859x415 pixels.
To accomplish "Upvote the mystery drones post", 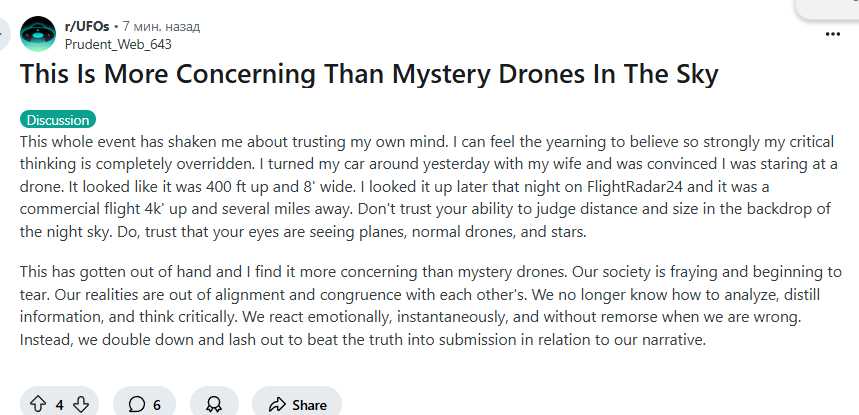I will [x=37, y=405].
